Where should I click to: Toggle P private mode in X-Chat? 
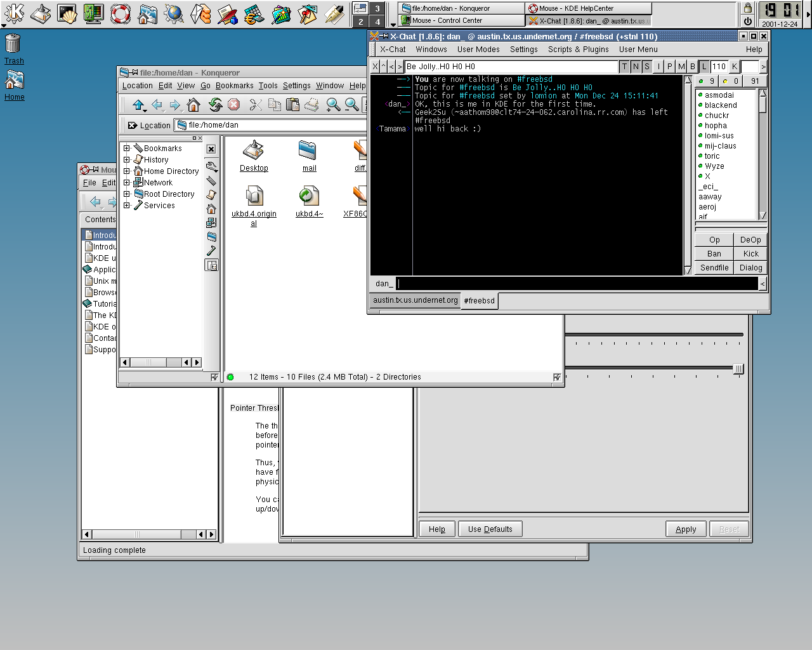[670, 66]
